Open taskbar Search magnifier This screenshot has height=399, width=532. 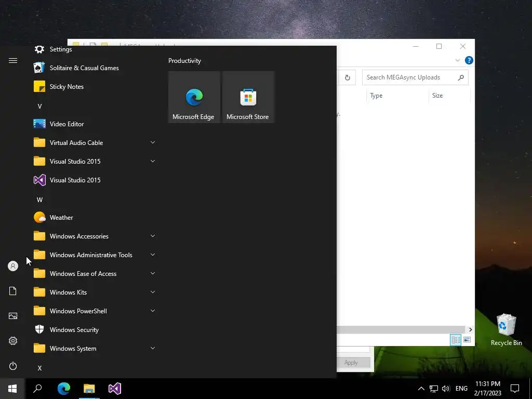[37, 389]
